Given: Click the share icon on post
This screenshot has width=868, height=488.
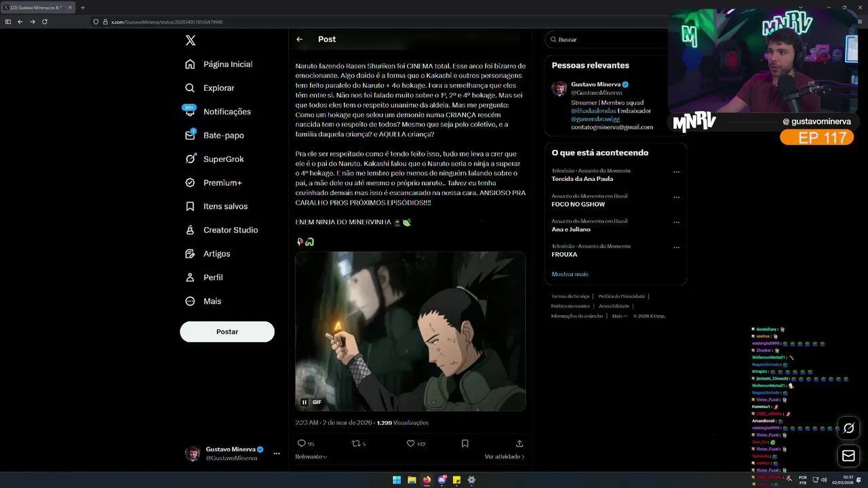Looking at the screenshot, I should pos(519,443).
